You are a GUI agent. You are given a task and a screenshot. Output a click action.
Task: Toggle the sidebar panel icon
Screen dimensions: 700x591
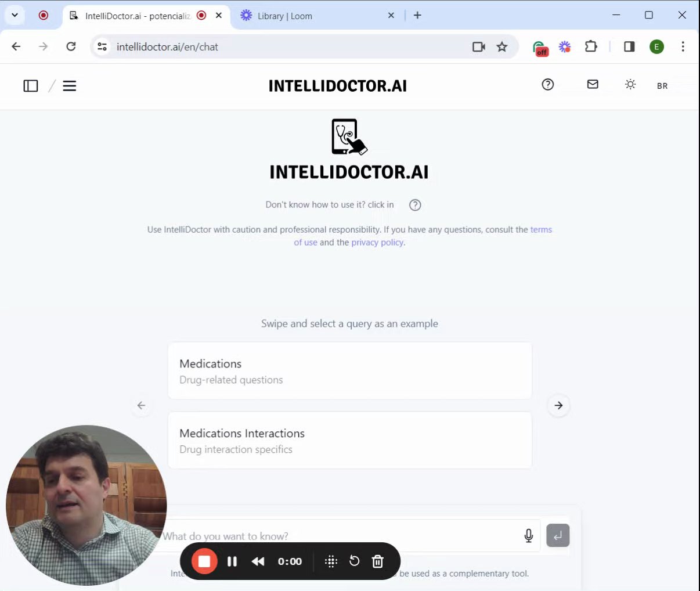tap(31, 86)
